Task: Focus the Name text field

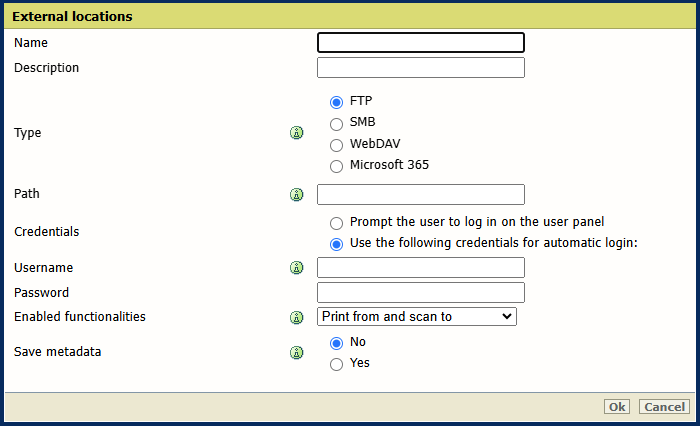Action: pos(420,43)
